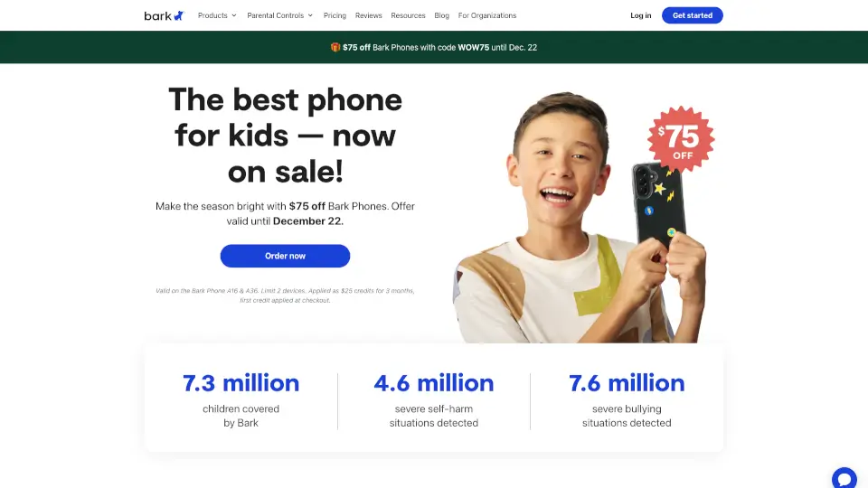Image resolution: width=868 pixels, height=488 pixels.
Task: Navigate to Resources
Action: click(x=408, y=15)
